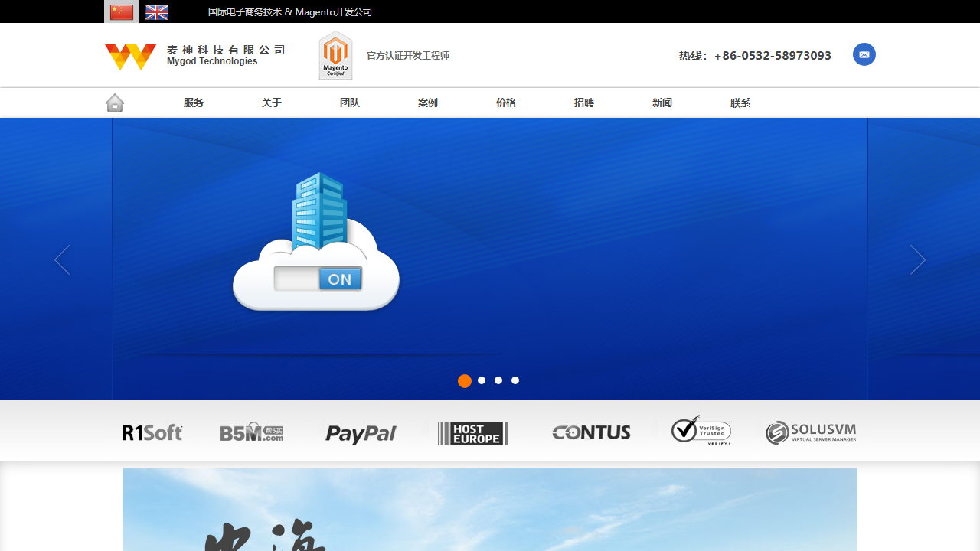Click the 官方认证开发工程师 text
This screenshot has height=551, width=980.
click(408, 56)
